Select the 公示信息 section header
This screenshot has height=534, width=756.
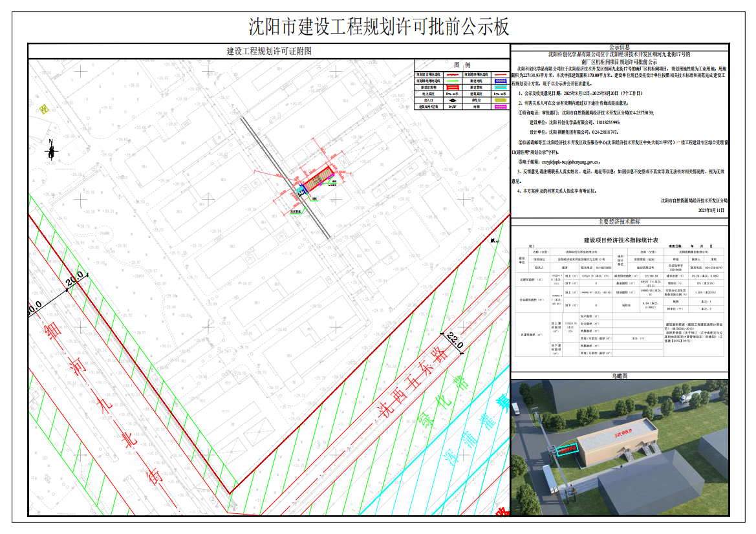pos(619,47)
